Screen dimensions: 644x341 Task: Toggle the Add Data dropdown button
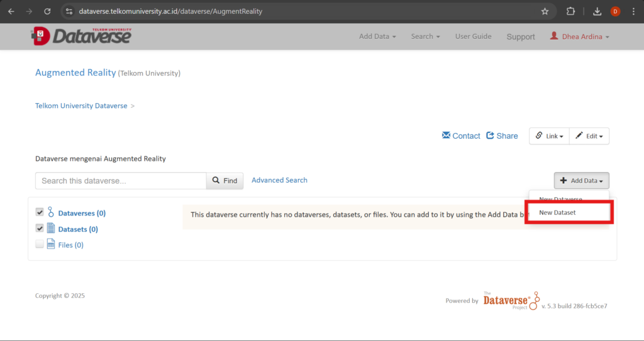(x=582, y=181)
